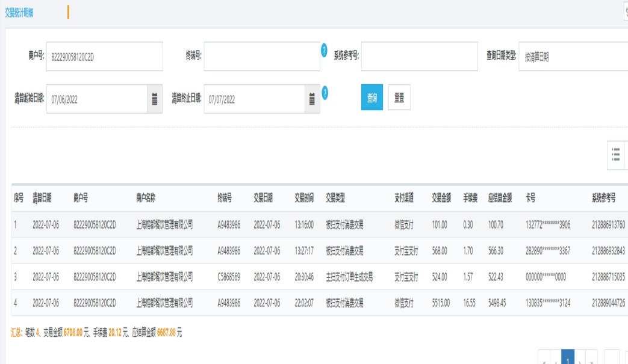Click the 清算日期 column header
This screenshot has width=628, height=364.
click(x=42, y=198)
